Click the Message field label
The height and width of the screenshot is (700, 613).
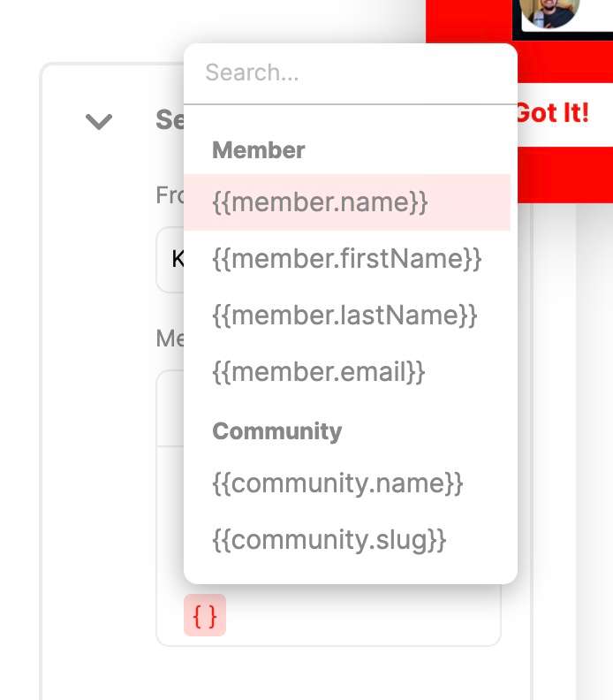[169, 339]
